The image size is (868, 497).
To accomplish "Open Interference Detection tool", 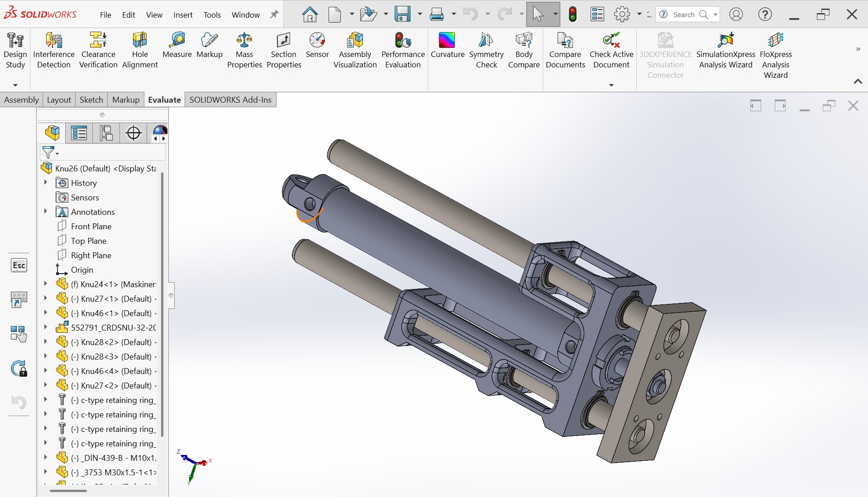I will 53,50.
